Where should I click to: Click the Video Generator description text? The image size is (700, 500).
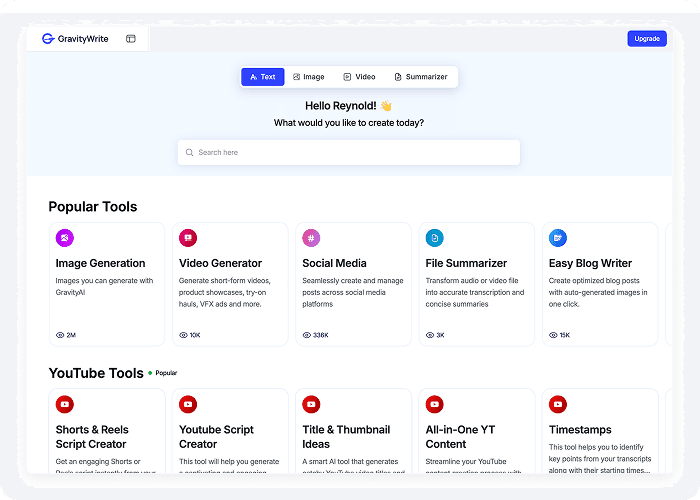click(x=225, y=292)
